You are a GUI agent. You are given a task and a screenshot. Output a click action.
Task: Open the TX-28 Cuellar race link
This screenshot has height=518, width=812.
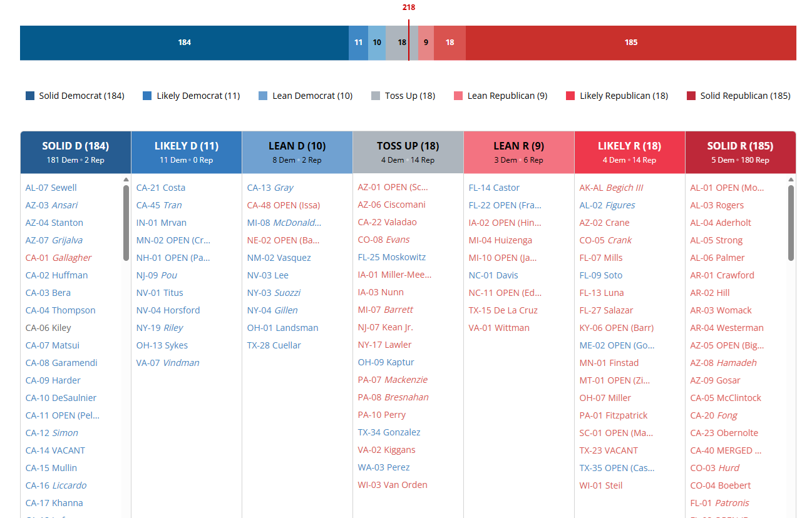point(274,345)
